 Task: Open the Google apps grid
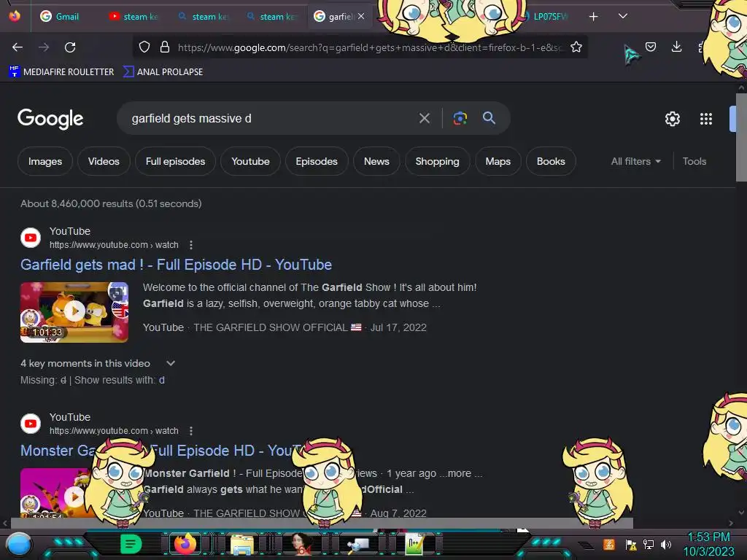point(705,119)
